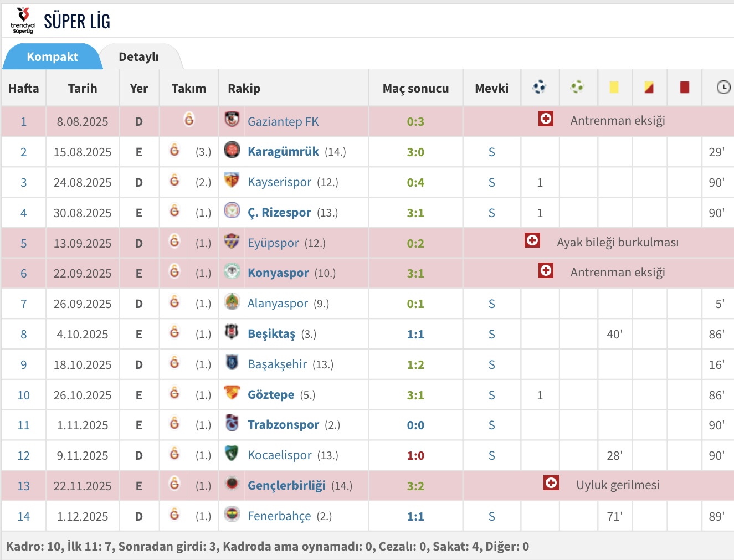
Task: Select the Kompakt tab
Action: point(53,56)
